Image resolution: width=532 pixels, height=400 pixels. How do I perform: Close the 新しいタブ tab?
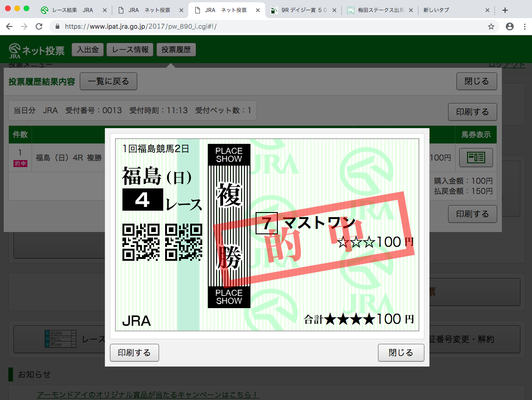point(487,10)
